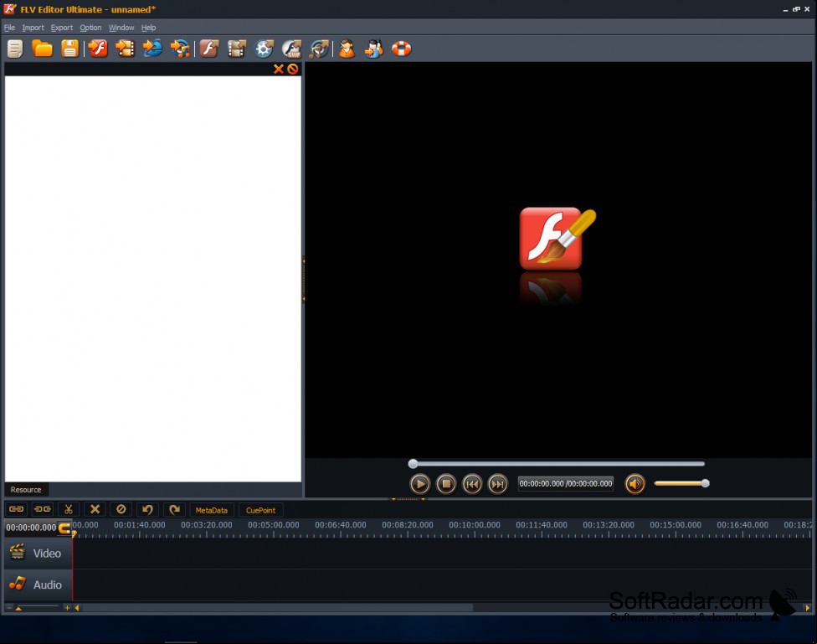Viewport: 817px width, 644px height.
Task: Export to Flash using the brown Flash icon
Action: click(209, 49)
